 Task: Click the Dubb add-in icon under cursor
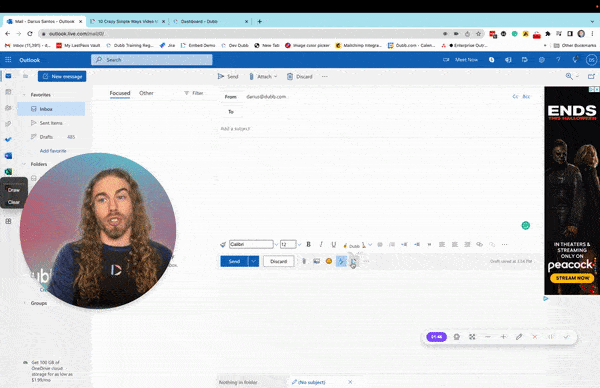353,262
